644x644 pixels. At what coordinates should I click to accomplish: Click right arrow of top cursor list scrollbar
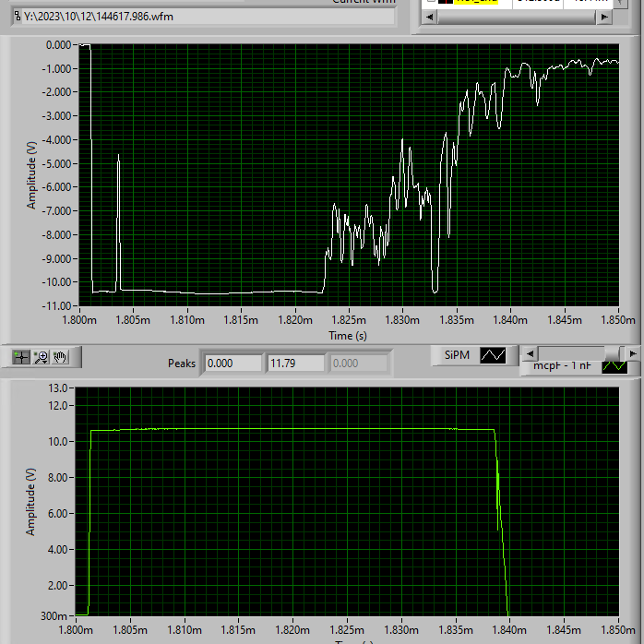[x=604, y=17]
